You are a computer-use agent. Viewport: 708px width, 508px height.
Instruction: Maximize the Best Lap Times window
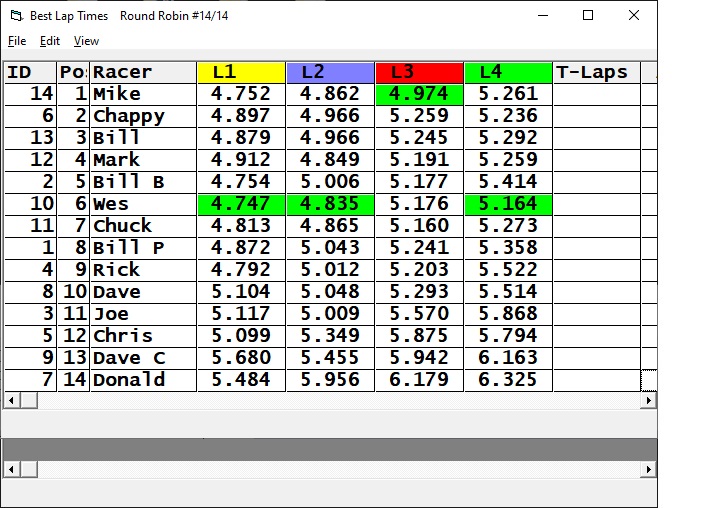pyautogui.click(x=588, y=15)
